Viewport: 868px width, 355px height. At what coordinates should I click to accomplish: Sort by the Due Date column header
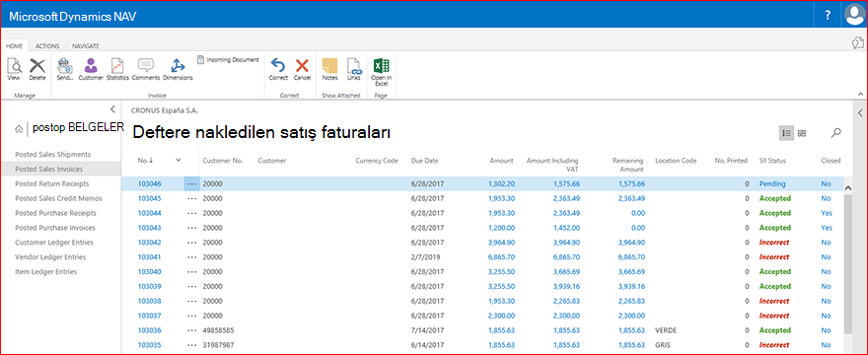[x=424, y=161]
